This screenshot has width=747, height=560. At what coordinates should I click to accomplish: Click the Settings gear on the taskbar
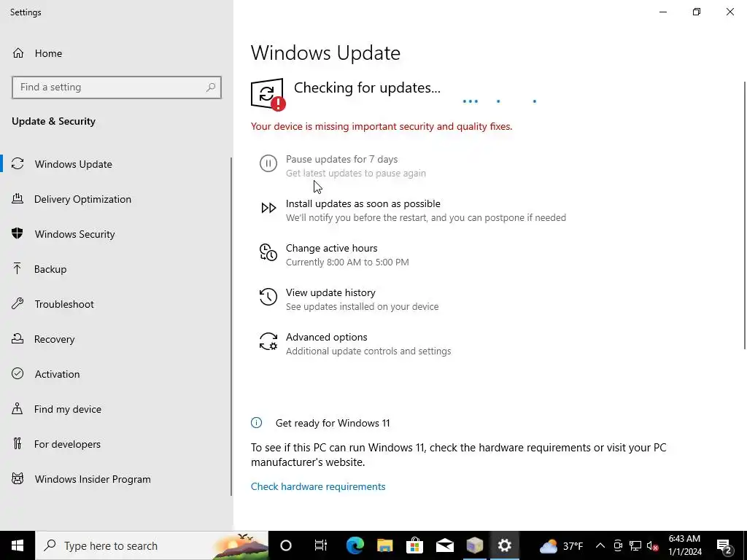[505, 545]
